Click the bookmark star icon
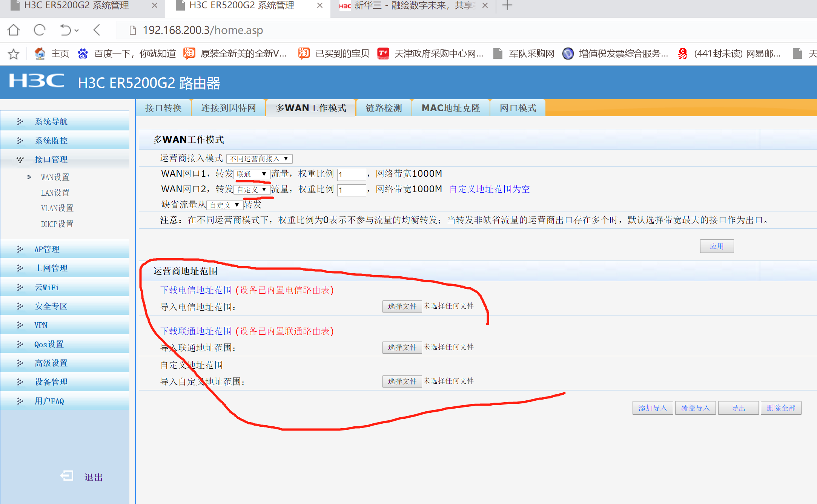The image size is (817, 504). coord(14,54)
